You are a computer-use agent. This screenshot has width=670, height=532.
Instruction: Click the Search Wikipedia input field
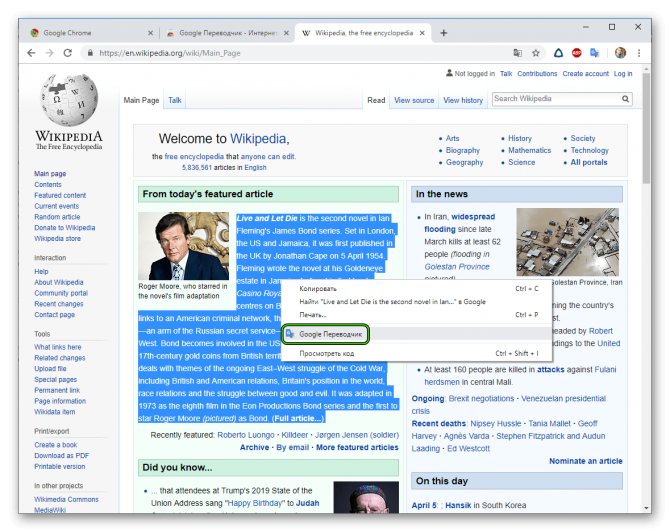[x=555, y=99]
